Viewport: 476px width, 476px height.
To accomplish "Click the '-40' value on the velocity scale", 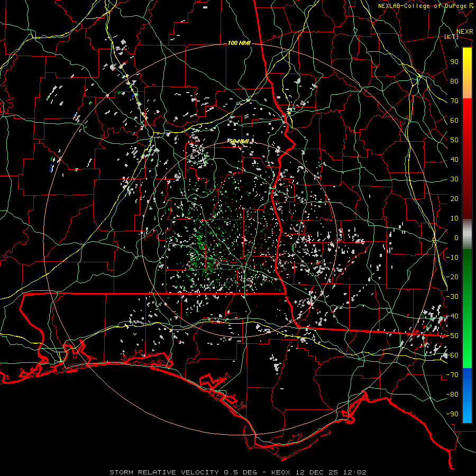I will [x=452, y=316].
